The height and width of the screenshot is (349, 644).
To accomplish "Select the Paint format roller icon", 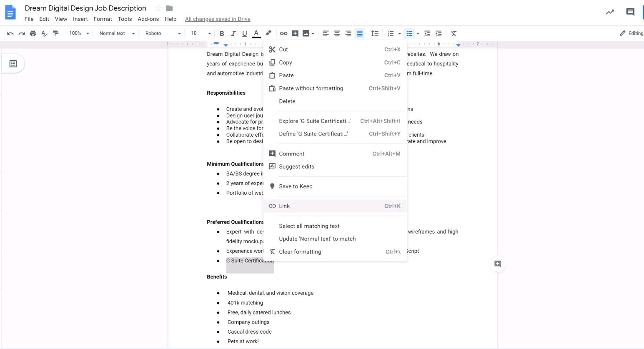I will click(x=55, y=33).
